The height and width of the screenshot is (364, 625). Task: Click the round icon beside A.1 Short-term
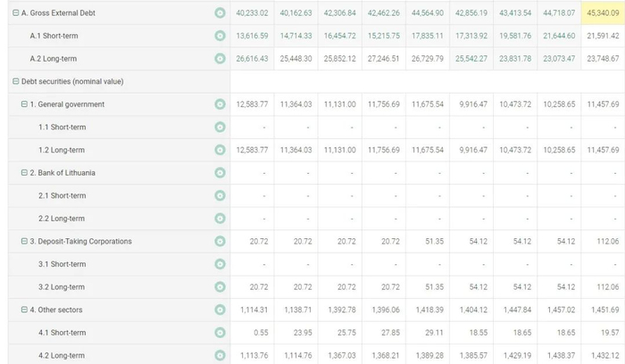220,36
